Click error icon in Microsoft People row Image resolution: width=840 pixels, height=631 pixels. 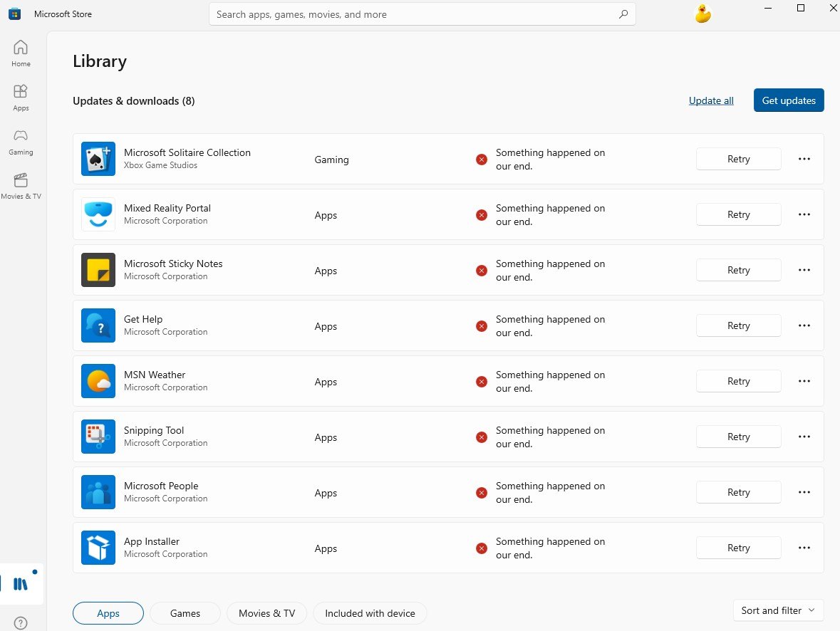482,493
